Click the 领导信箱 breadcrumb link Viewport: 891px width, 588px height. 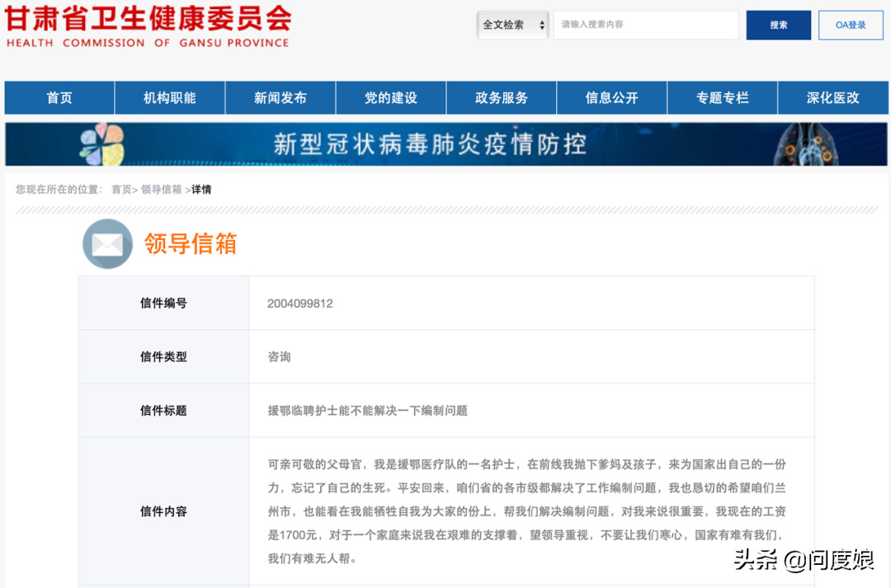[x=160, y=189]
